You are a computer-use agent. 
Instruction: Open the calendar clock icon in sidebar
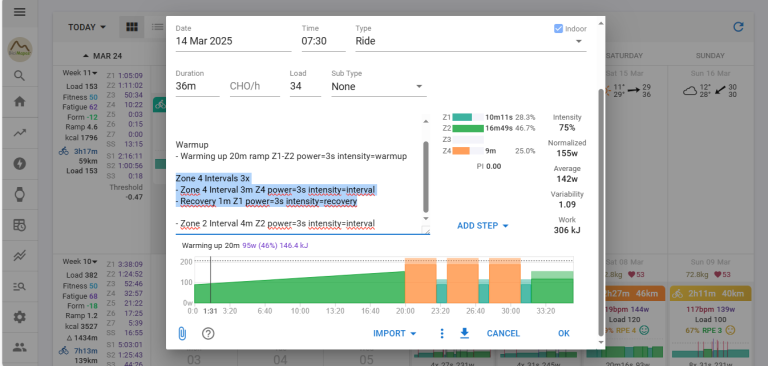[x=20, y=225]
